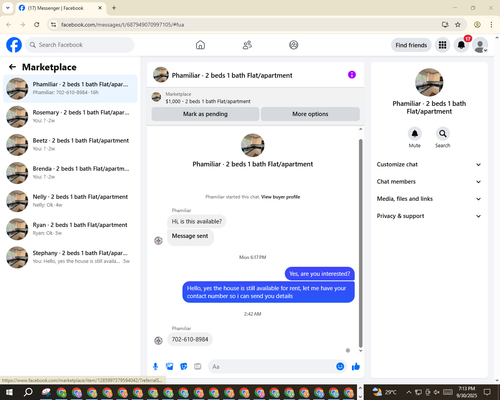Screen dimensions: 500x400
Task: Click the chat message scrollbar
Action: point(360,243)
